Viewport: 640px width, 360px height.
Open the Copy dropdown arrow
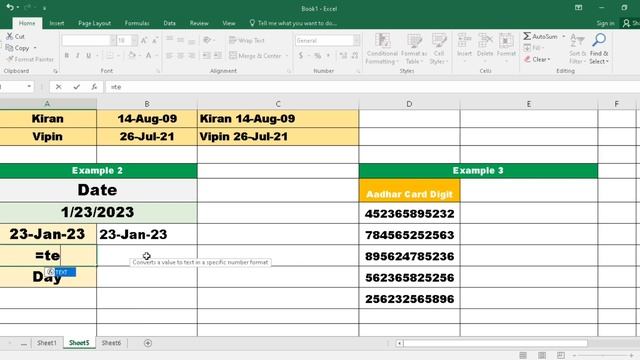tap(35, 48)
